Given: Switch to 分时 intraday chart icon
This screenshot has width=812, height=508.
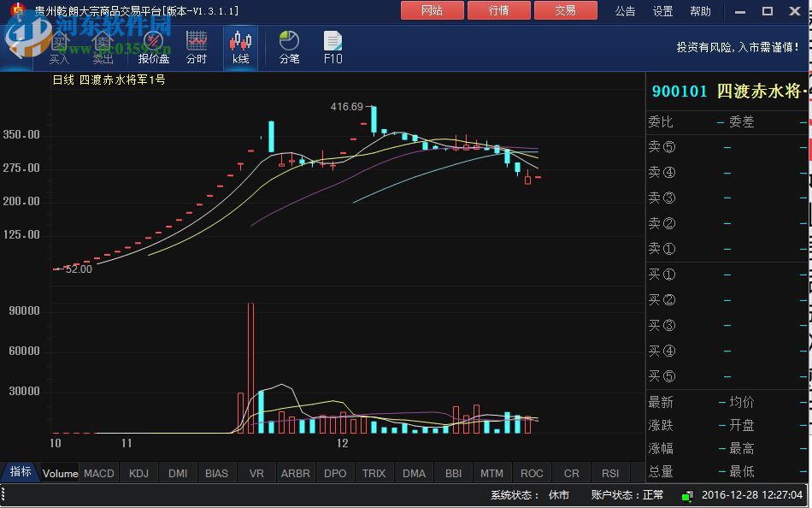Looking at the screenshot, I should [x=197, y=47].
